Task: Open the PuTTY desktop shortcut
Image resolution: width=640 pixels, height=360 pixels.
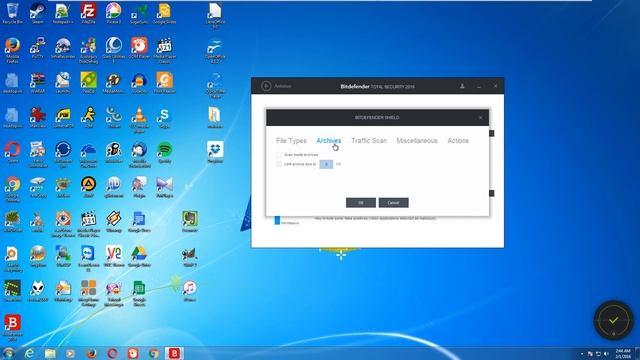Action: tap(38, 48)
